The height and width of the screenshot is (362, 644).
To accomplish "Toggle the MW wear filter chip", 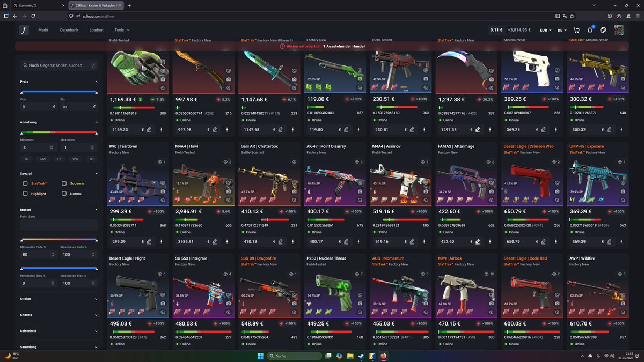I will click(42, 159).
